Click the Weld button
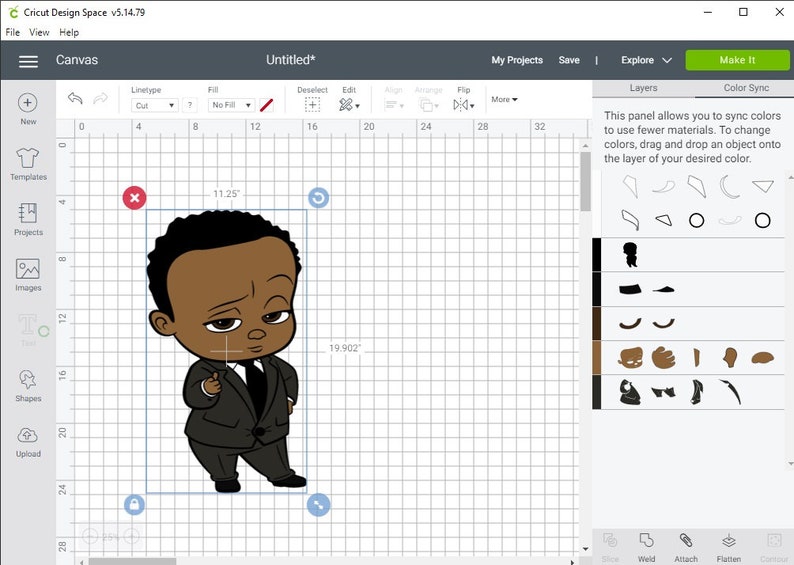Viewport: 794px width, 565px height. pos(646,547)
